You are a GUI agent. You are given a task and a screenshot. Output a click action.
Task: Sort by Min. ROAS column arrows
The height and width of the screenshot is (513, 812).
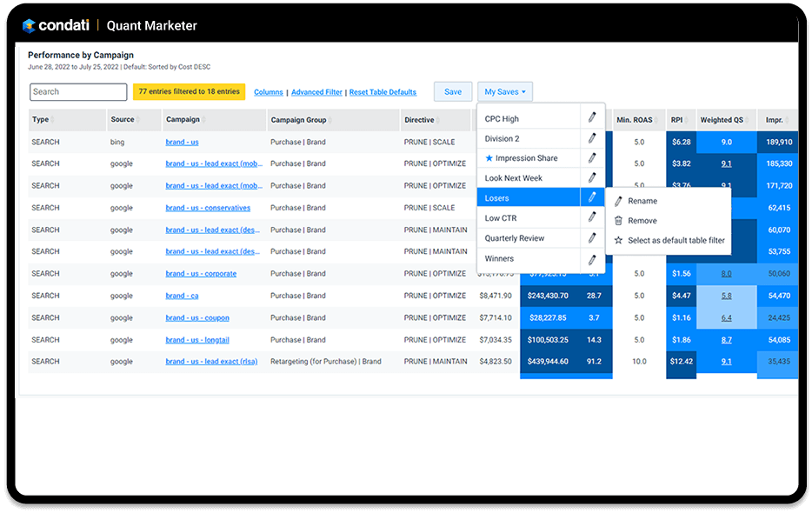point(656,120)
